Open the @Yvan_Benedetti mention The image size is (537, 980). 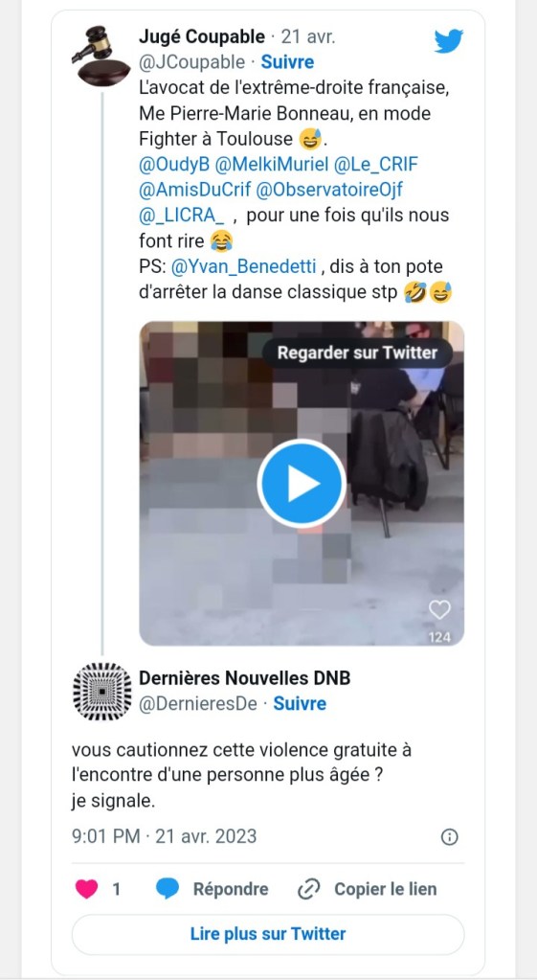pyautogui.click(x=245, y=267)
